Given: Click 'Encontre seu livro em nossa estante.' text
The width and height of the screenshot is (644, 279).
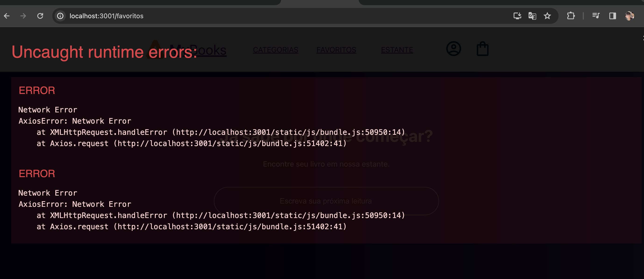Looking at the screenshot, I should click(326, 164).
